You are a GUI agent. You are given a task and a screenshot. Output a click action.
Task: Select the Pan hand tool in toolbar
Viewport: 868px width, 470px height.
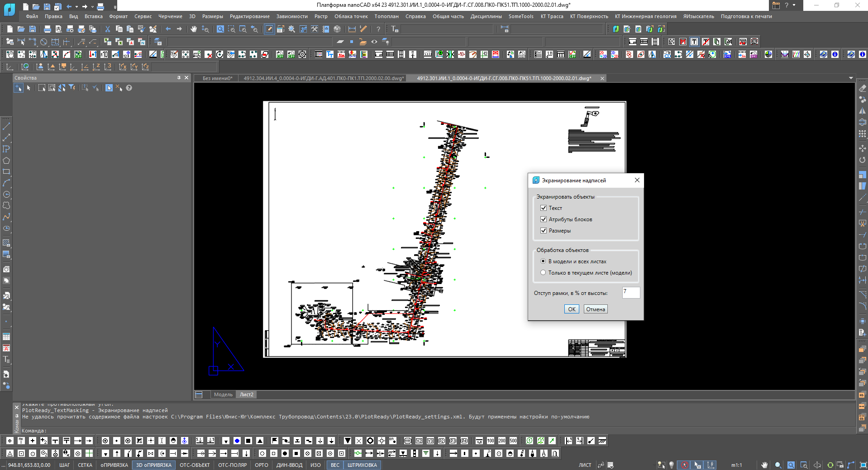click(194, 29)
